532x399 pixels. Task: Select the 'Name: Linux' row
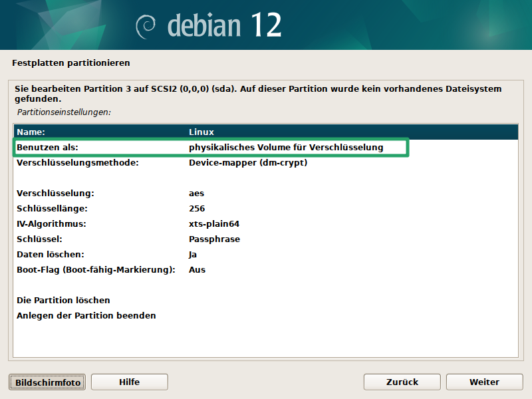pos(265,132)
